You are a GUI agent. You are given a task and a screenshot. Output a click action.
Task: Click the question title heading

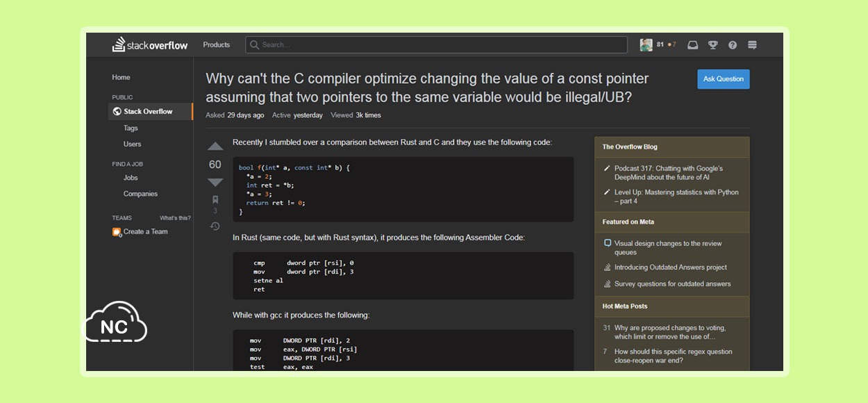(427, 88)
